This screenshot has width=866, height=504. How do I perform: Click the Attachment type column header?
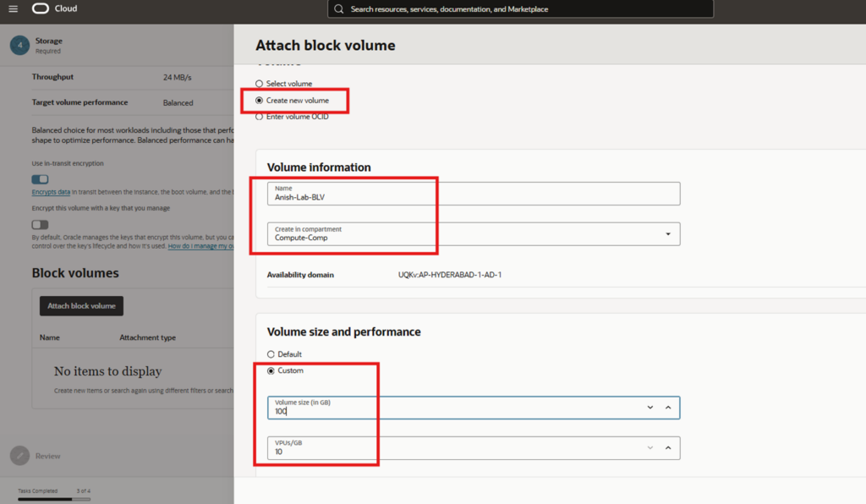(x=147, y=337)
